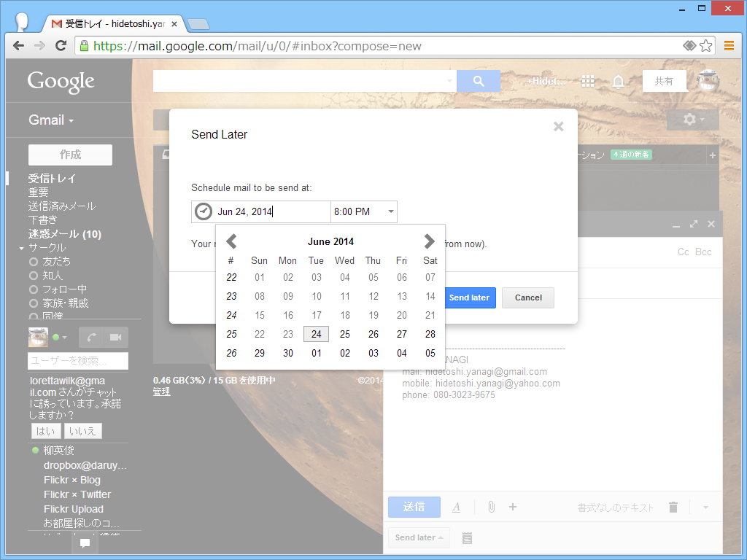Screen dimensions: 747x560
Task: Open Google notifications bell
Action: click(618, 82)
